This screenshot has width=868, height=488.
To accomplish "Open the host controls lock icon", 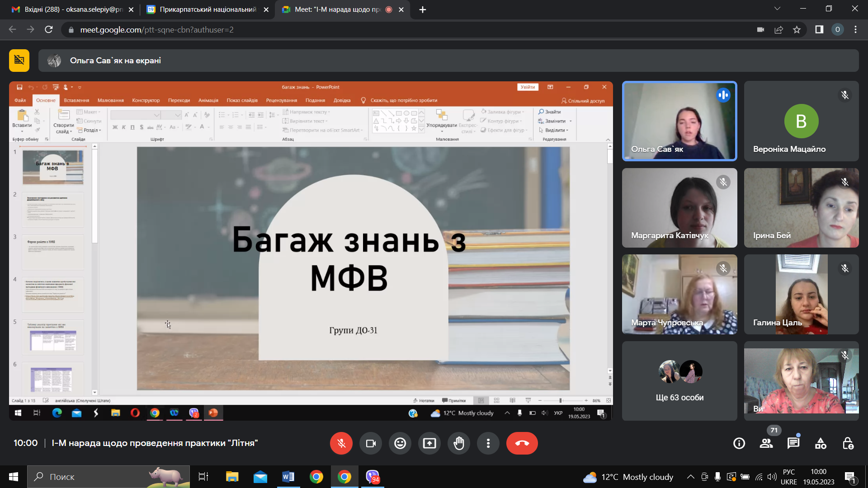I will click(x=848, y=443).
